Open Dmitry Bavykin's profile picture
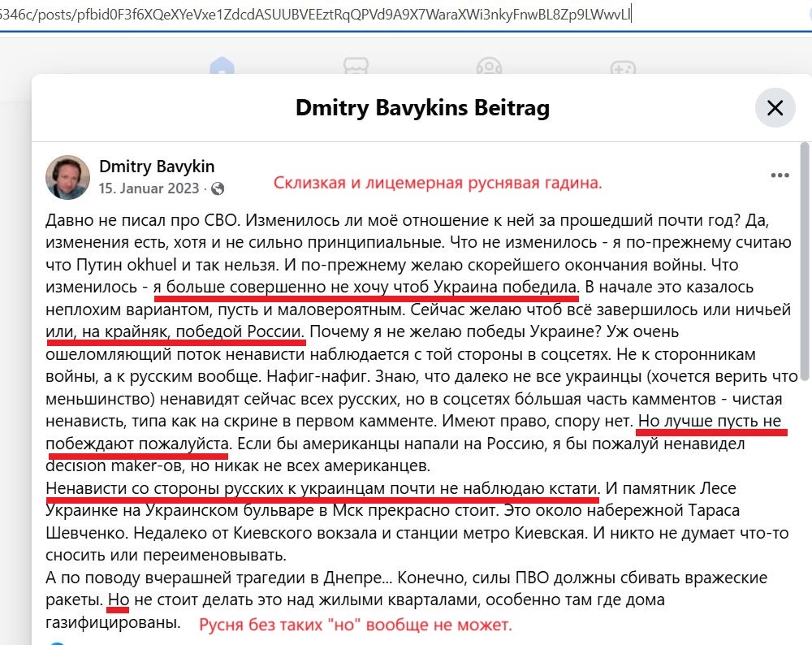Screen dimensions: 812x645 coord(67,177)
